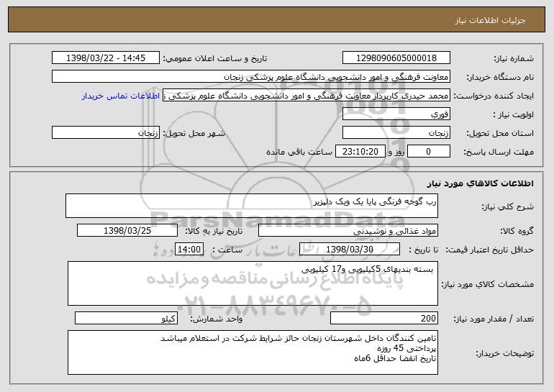This screenshot has height=392, width=554.
Task: Select the need number field 1298090605000018
Action: click(x=396, y=58)
